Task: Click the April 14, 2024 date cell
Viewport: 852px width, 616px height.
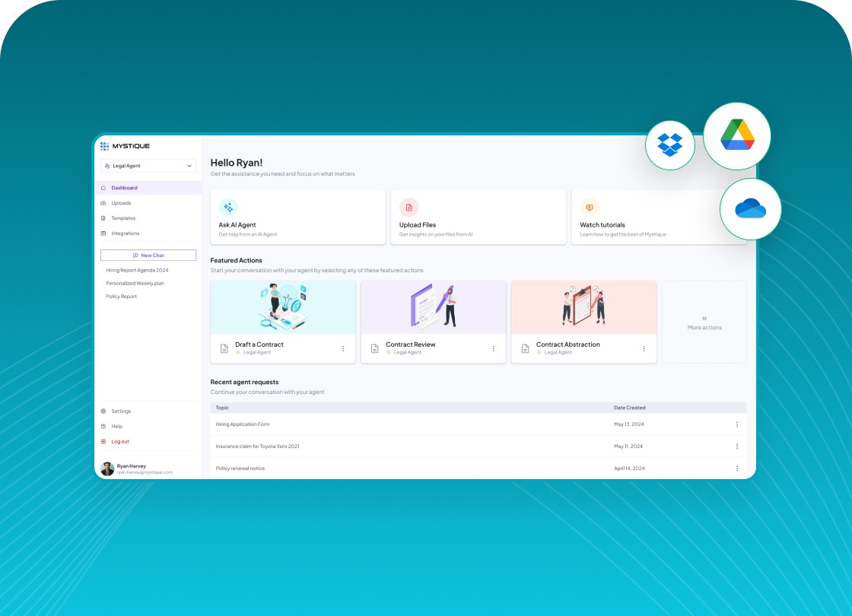Action: (x=629, y=468)
